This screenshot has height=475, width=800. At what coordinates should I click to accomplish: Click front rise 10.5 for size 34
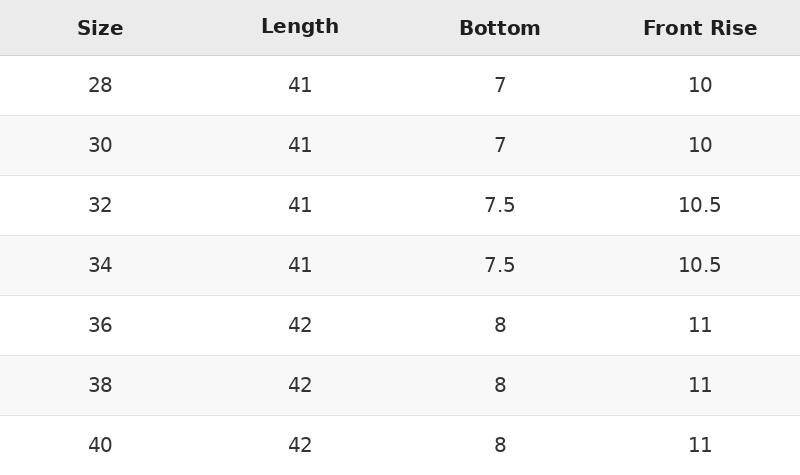(700, 265)
